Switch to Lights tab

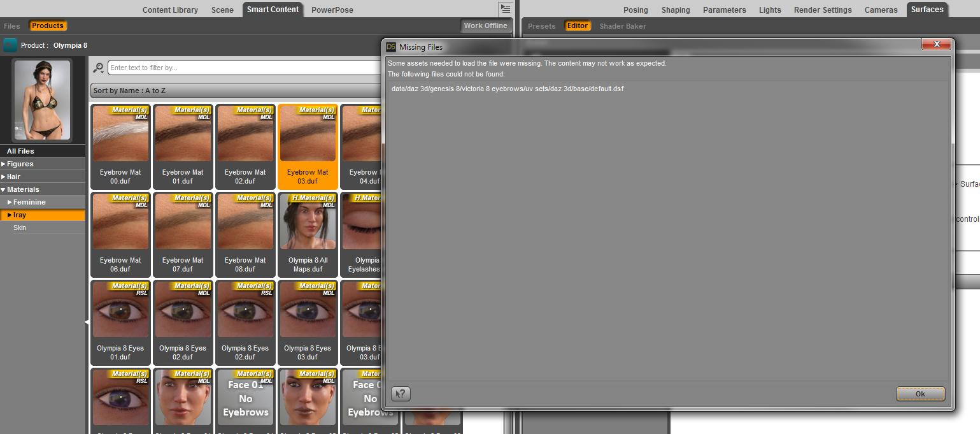[x=770, y=10]
